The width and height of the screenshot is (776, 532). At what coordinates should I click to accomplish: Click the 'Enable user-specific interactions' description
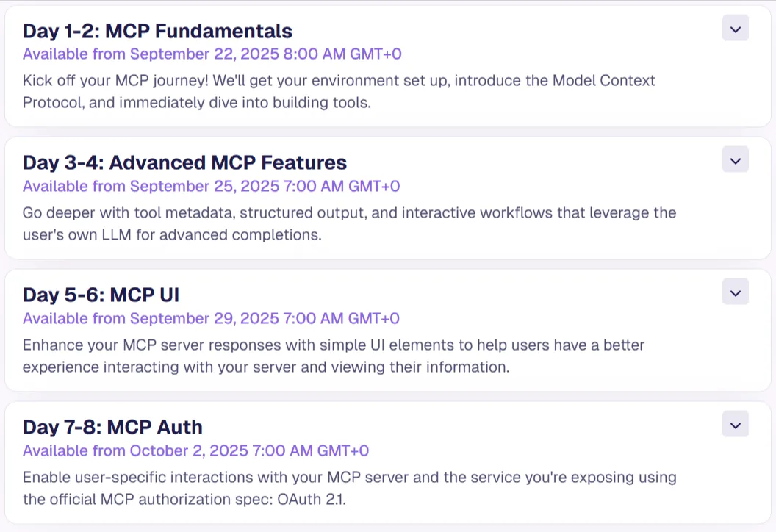click(349, 488)
